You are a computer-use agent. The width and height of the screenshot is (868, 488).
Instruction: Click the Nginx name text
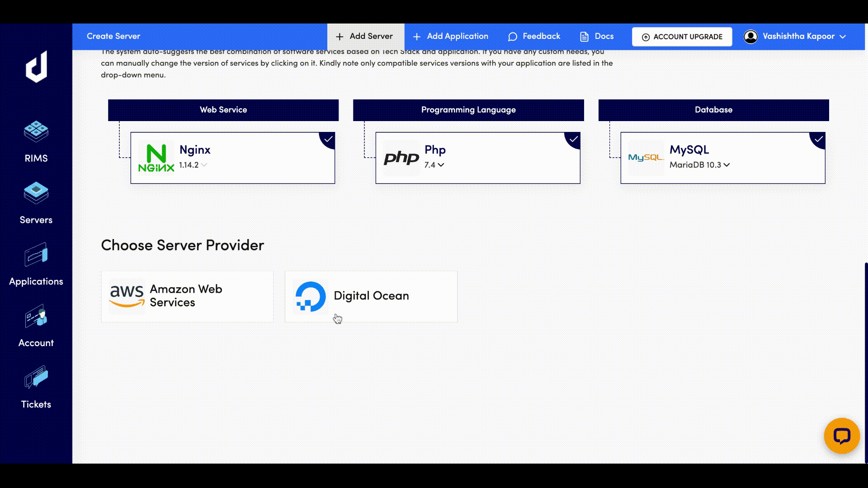pos(195,150)
